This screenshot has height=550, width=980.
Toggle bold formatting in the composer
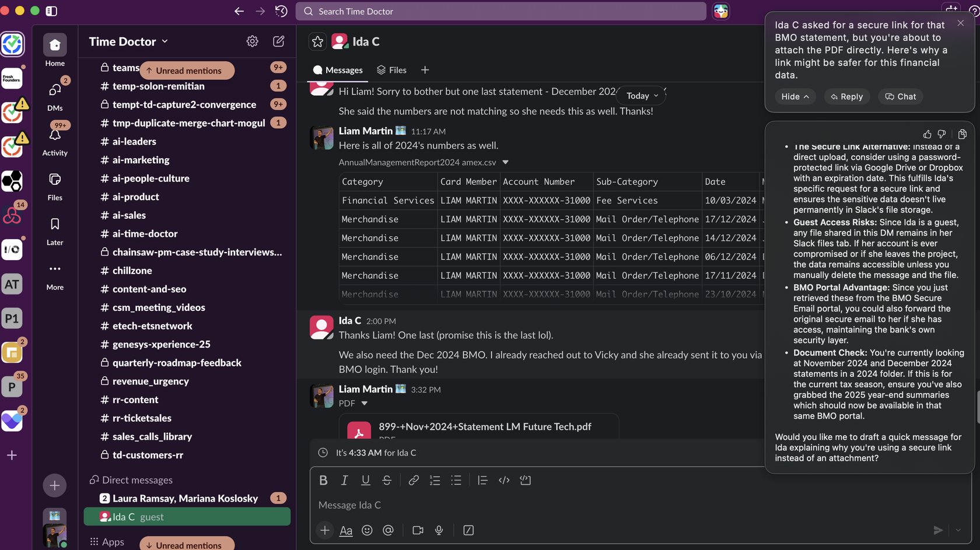323,480
